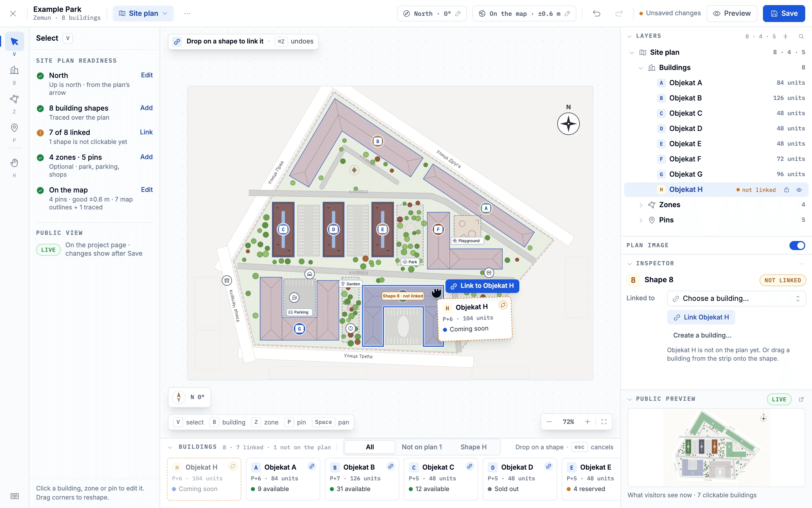Click the compass N 0° indicator
Viewport: 812px width, 508px height.
click(189, 397)
